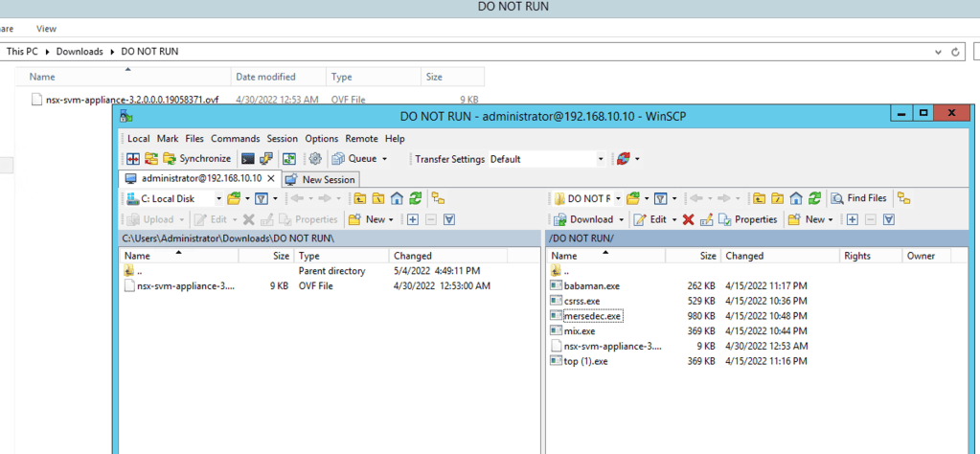Click the Synchronize button in the toolbar
This screenshot has width=980, height=454.
pyautogui.click(x=196, y=159)
